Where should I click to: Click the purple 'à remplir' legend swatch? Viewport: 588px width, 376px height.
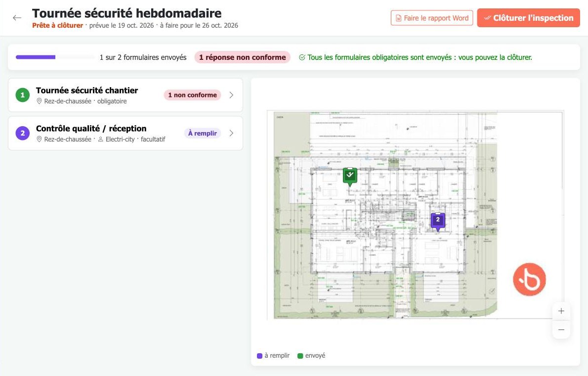pyautogui.click(x=259, y=356)
